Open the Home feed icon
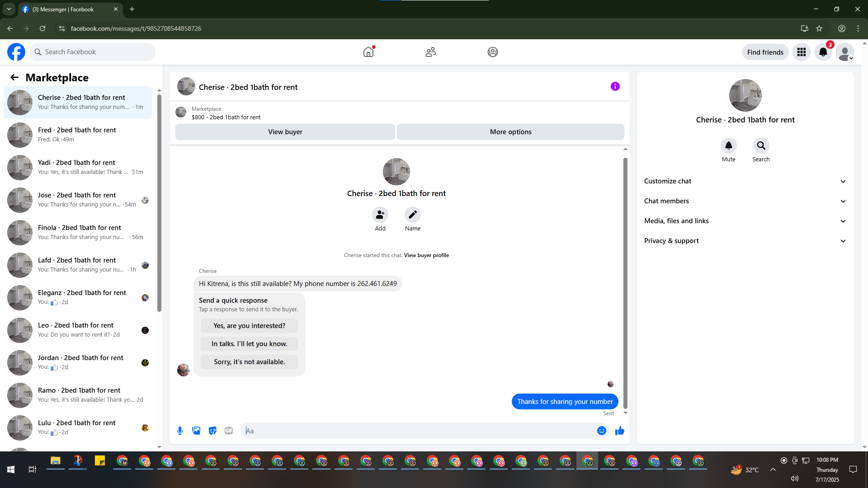The width and height of the screenshot is (868, 488). coord(368,52)
